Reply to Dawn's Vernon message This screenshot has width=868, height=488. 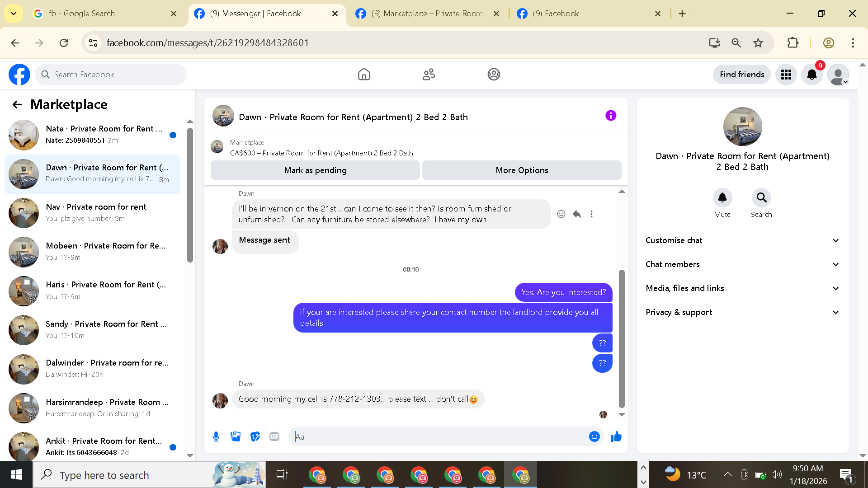pyautogui.click(x=576, y=214)
